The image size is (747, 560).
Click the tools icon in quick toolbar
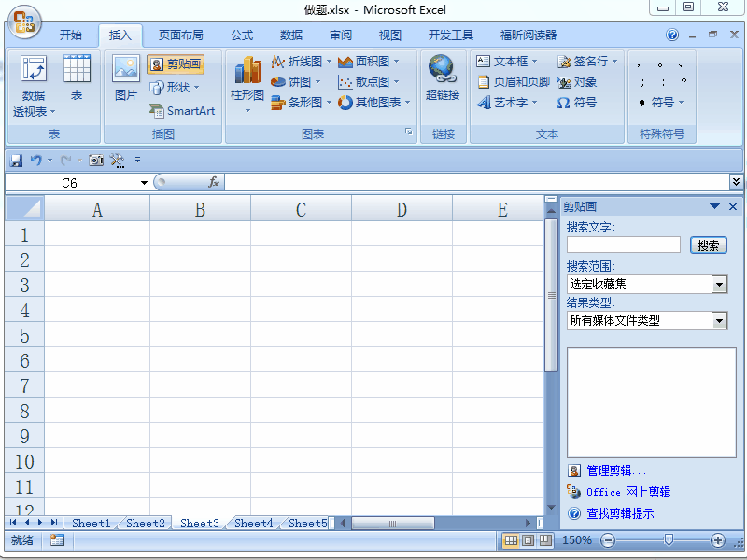click(x=118, y=161)
